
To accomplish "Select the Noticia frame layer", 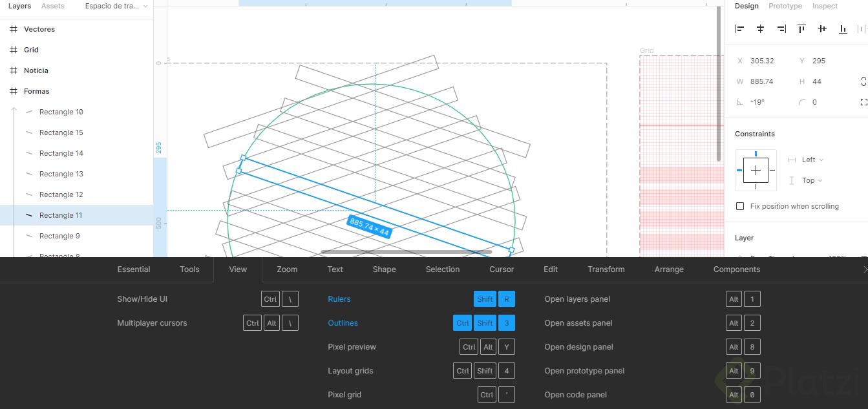I will click(x=76, y=70).
